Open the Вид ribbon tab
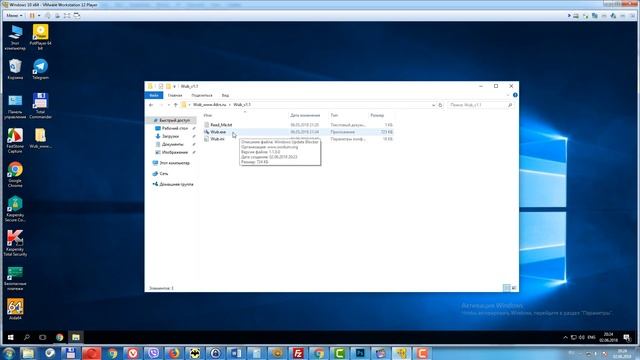640x360 pixels. pos(225,95)
